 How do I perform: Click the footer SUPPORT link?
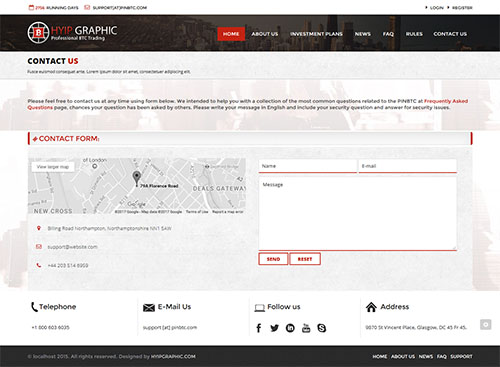click(x=461, y=357)
